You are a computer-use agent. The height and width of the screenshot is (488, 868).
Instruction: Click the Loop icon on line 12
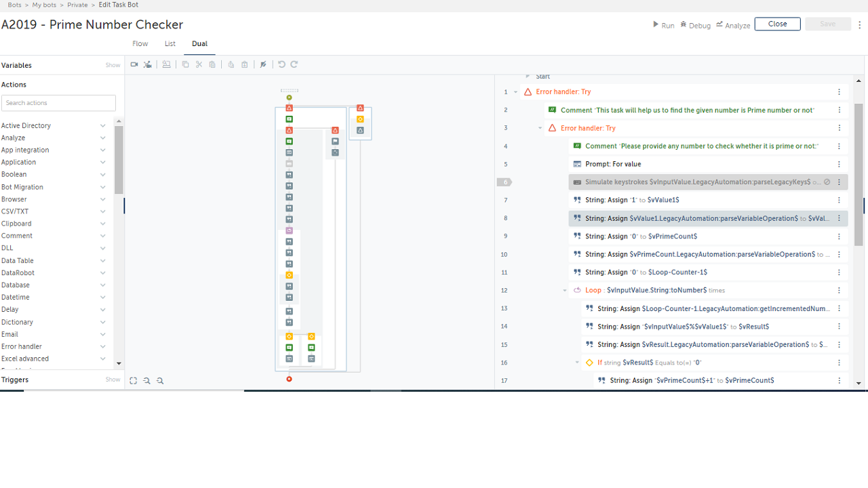(x=577, y=290)
